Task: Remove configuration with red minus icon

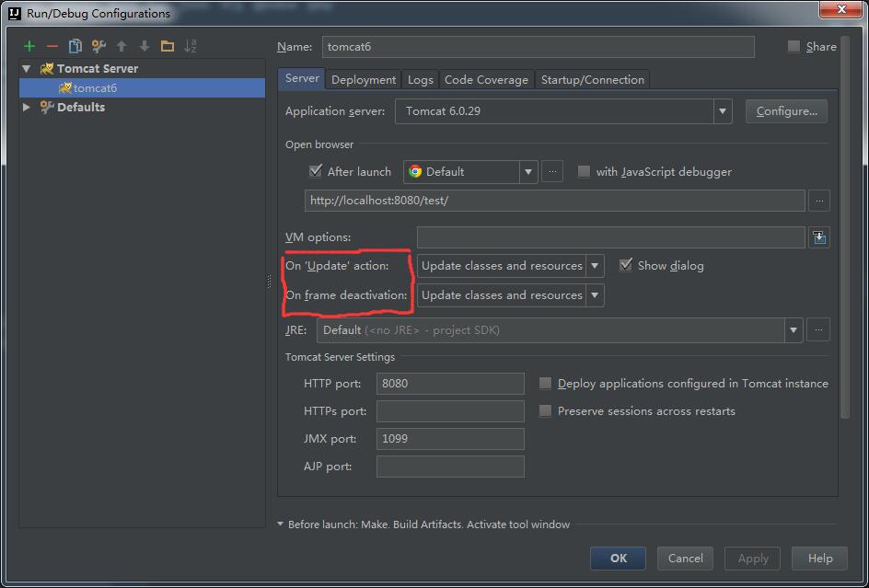Action: [52, 47]
